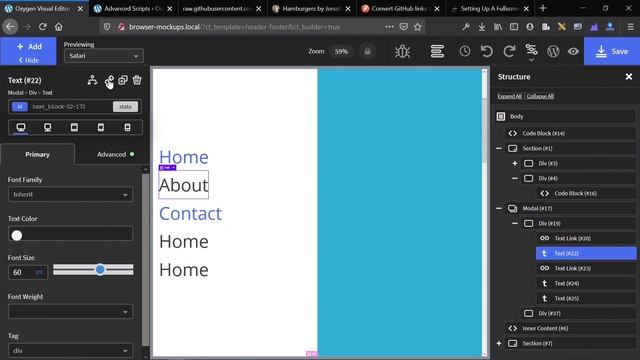Collapse Div (#4) with minus icon

515,178
